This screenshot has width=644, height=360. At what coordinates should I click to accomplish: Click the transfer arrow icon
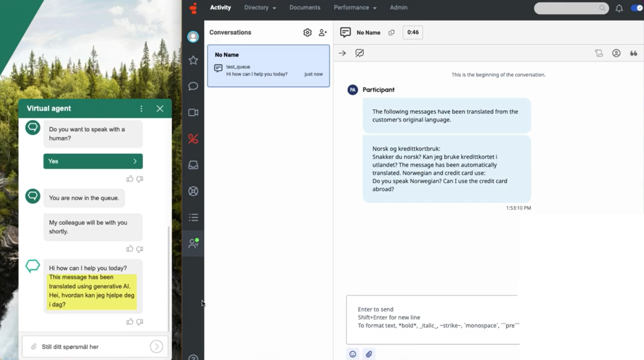(x=342, y=53)
